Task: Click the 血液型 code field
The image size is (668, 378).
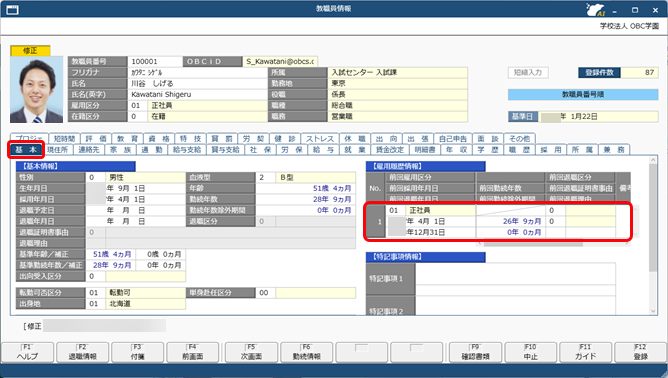Action: (266, 177)
